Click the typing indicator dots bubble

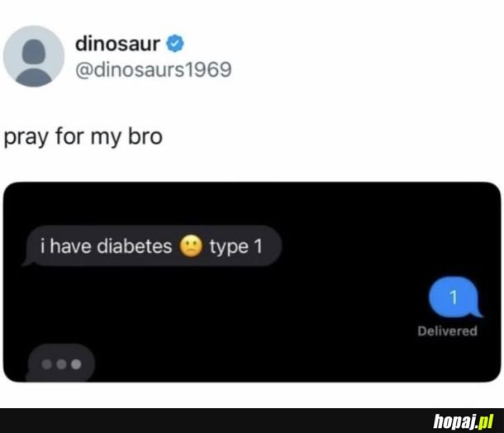coord(60,364)
